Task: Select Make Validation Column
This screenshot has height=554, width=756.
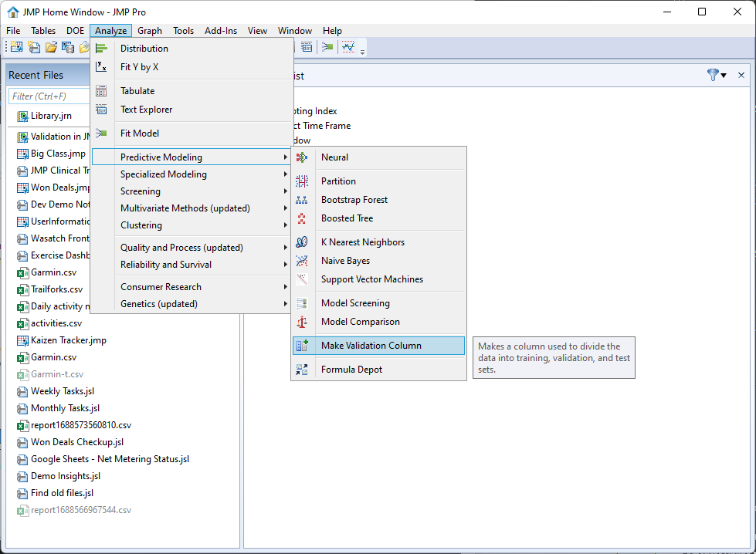Action: point(378,346)
